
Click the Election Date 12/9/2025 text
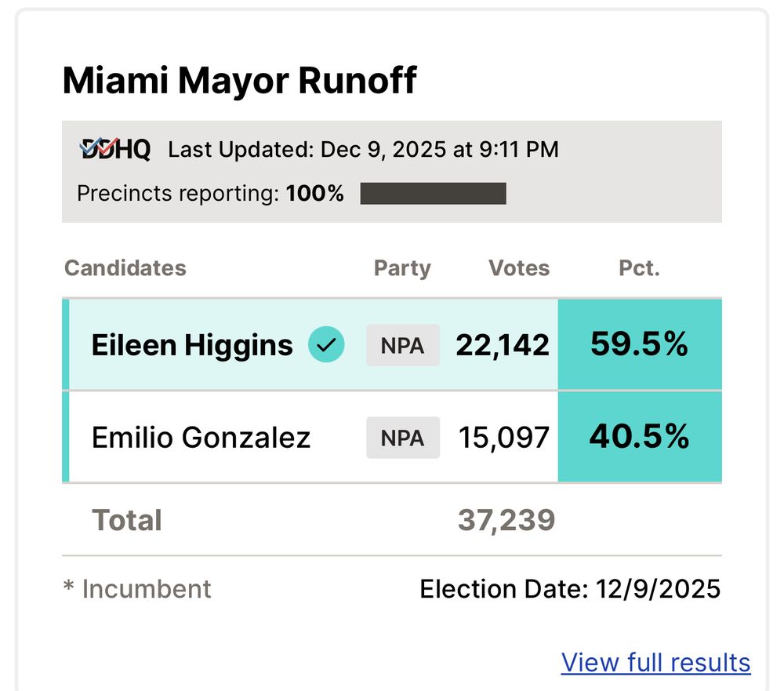[x=570, y=589]
